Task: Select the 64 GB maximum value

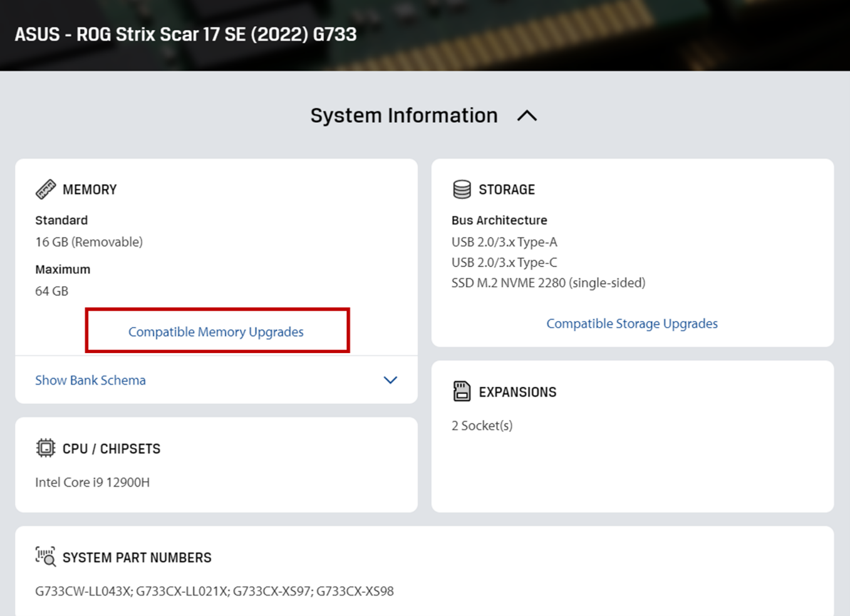Action: point(51,291)
